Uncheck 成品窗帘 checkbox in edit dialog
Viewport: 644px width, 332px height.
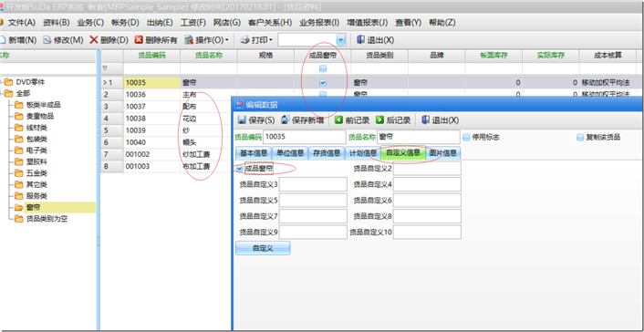[x=240, y=168]
